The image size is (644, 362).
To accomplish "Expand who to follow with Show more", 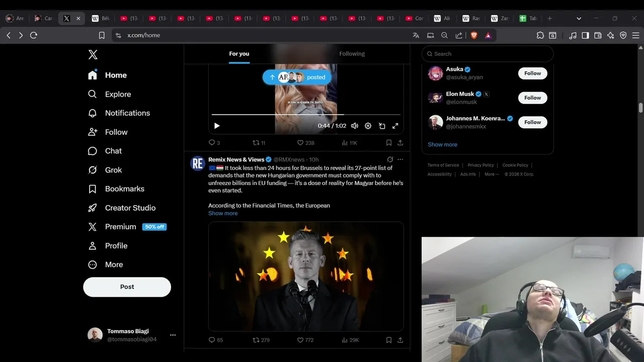I will [442, 144].
